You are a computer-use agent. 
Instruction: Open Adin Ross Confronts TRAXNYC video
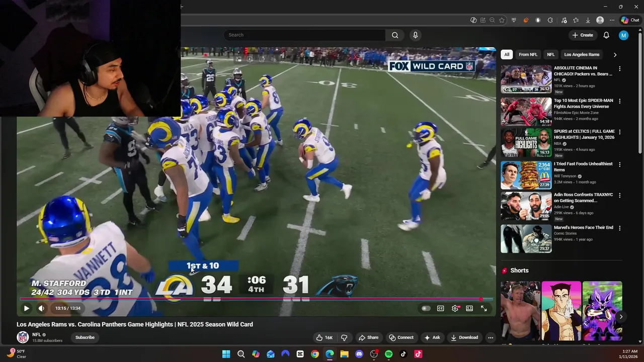point(583,198)
